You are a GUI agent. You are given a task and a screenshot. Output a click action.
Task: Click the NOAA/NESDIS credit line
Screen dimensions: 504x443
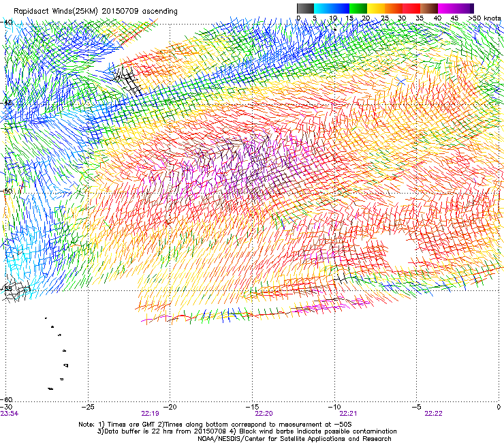[294, 439]
